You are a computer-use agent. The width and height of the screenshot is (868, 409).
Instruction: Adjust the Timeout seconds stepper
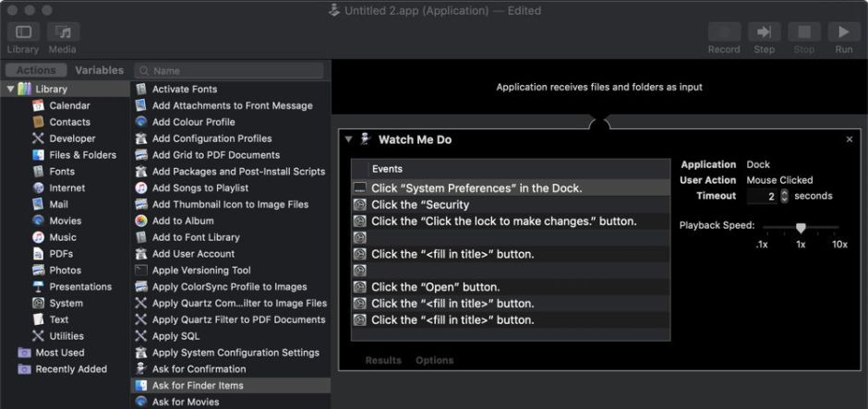point(785,196)
